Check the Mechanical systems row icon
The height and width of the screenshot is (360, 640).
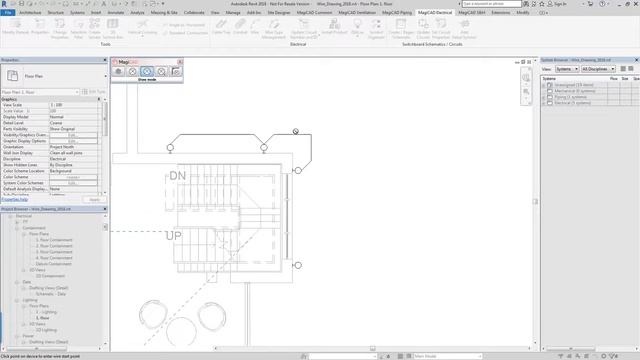pyautogui.click(x=550, y=91)
